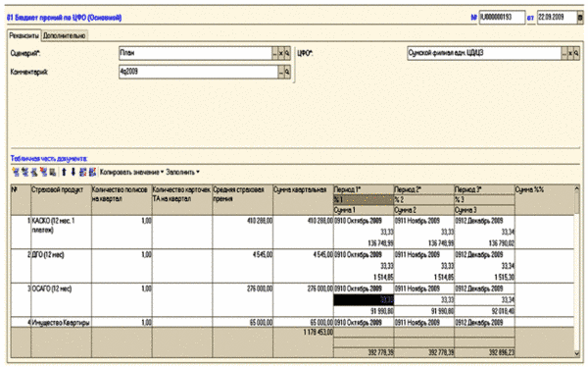
Task: Select ОСАГО (12 мес) product cell
Action: 61,299
